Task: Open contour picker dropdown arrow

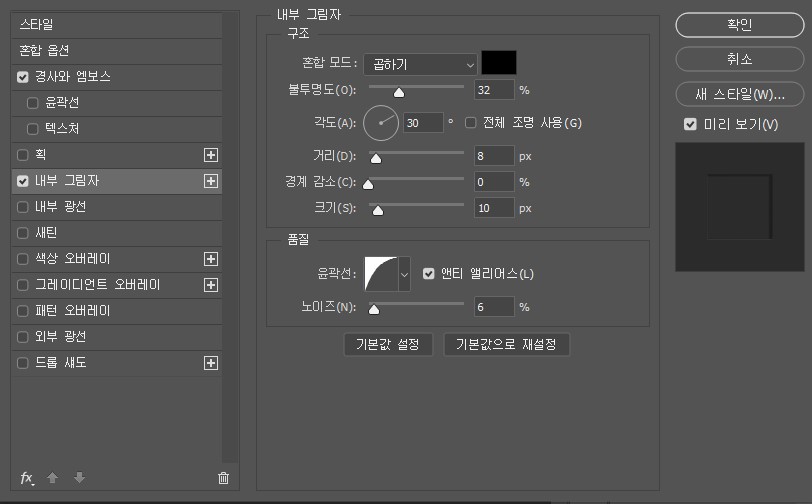Action: pyautogui.click(x=404, y=274)
